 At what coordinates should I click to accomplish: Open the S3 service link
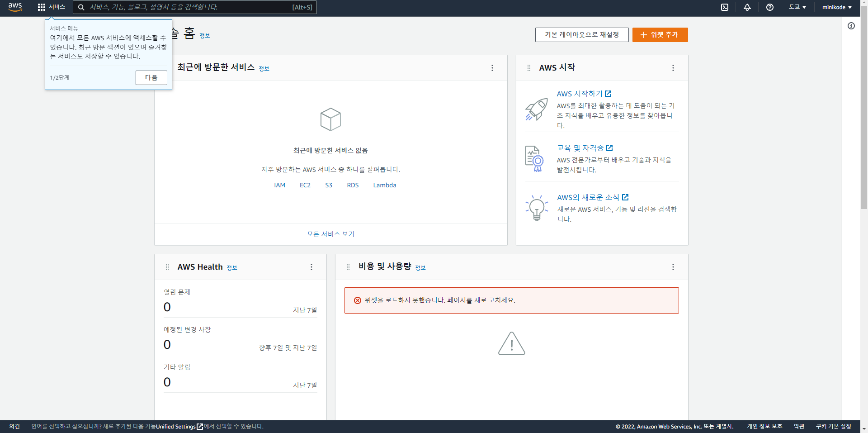[329, 185]
